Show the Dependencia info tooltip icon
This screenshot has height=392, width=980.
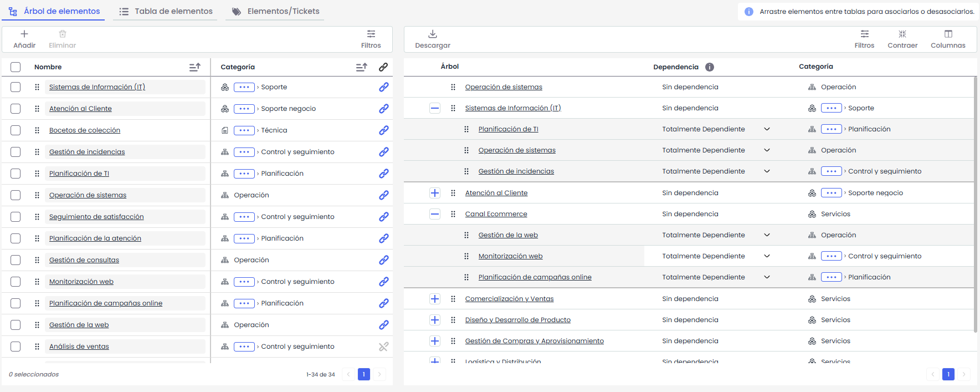[x=710, y=67]
